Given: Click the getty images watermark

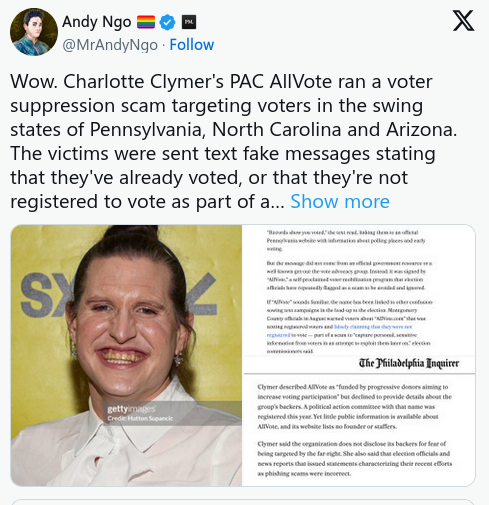Looking at the screenshot, I should [x=131, y=409].
